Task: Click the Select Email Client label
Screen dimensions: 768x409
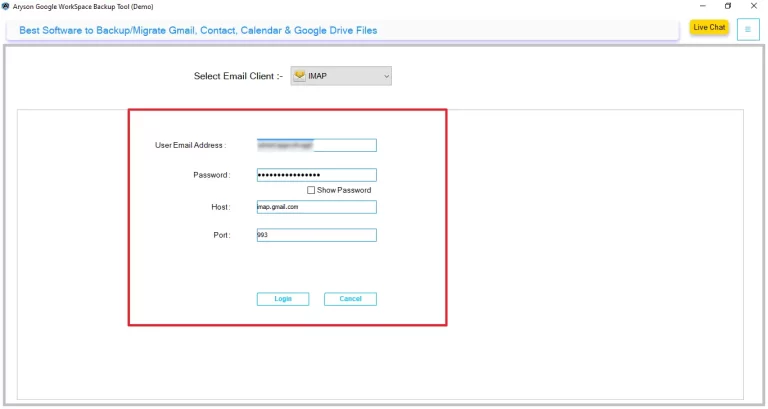Action: pyautogui.click(x=238, y=76)
